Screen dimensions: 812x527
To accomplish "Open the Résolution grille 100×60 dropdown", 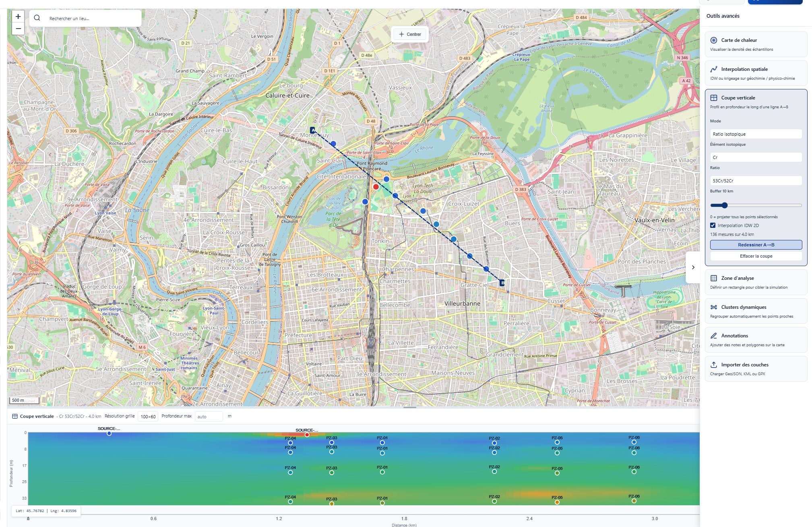I will (148, 416).
